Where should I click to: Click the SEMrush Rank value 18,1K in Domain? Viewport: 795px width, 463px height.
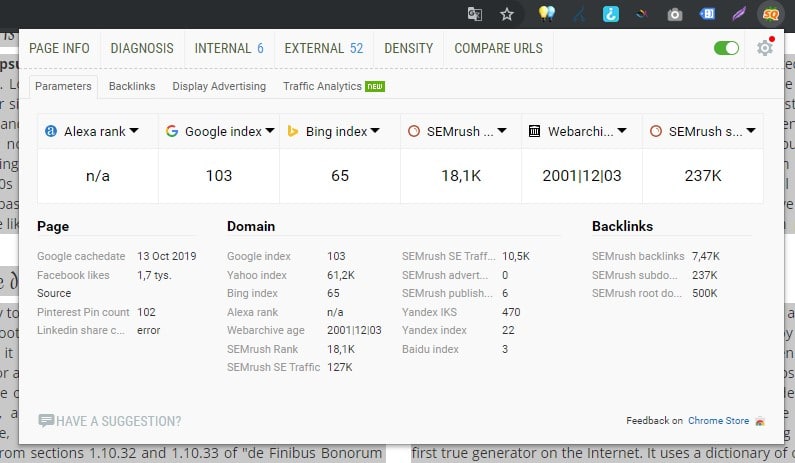341,349
